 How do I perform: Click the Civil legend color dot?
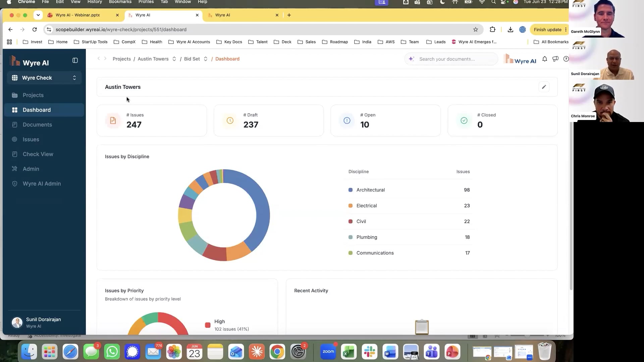[x=351, y=221]
